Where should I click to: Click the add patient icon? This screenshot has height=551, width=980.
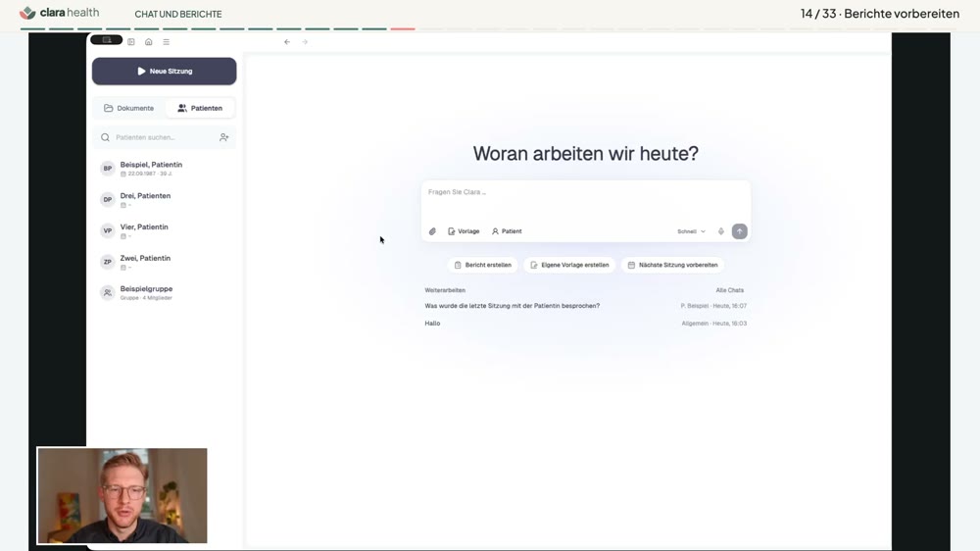point(223,137)
